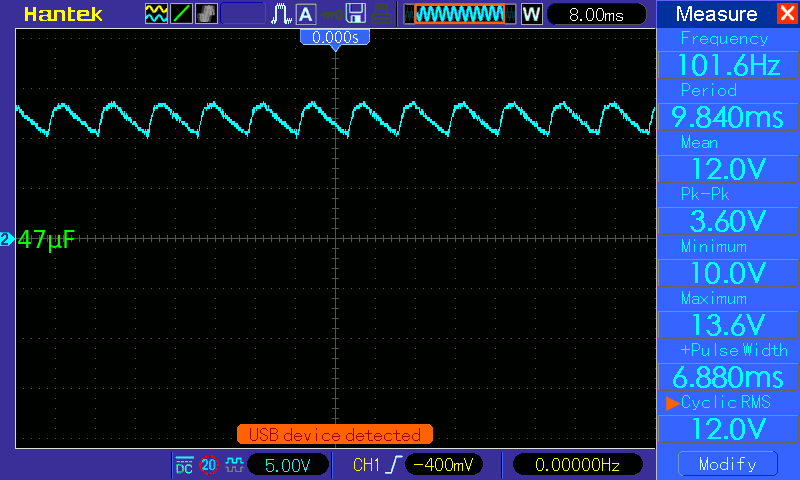Select the Mean measurement field showing 12.0V

click(x=728, y=169)
